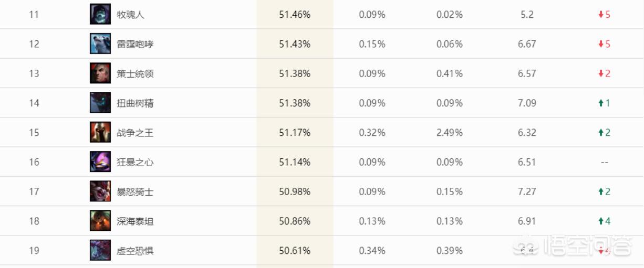The image size is (644, 268).
Task: Open the 牧魂人 champion name link
Action: [x=130, y=15]
